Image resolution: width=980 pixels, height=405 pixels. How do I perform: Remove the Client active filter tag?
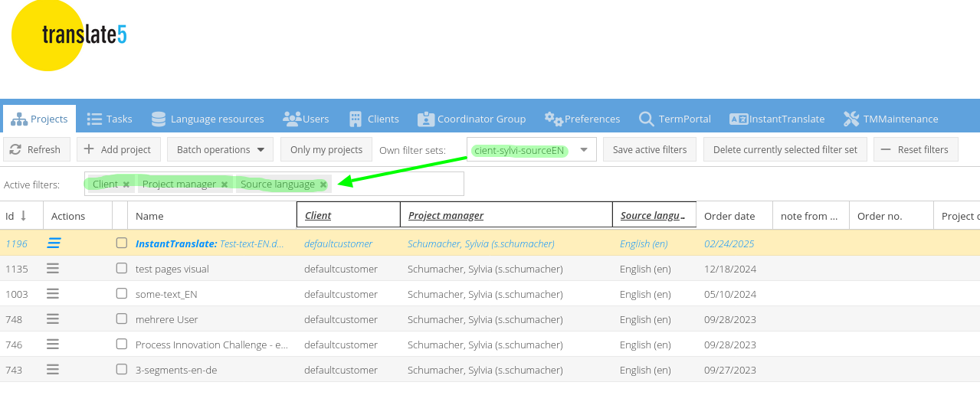tap(126, 185)
